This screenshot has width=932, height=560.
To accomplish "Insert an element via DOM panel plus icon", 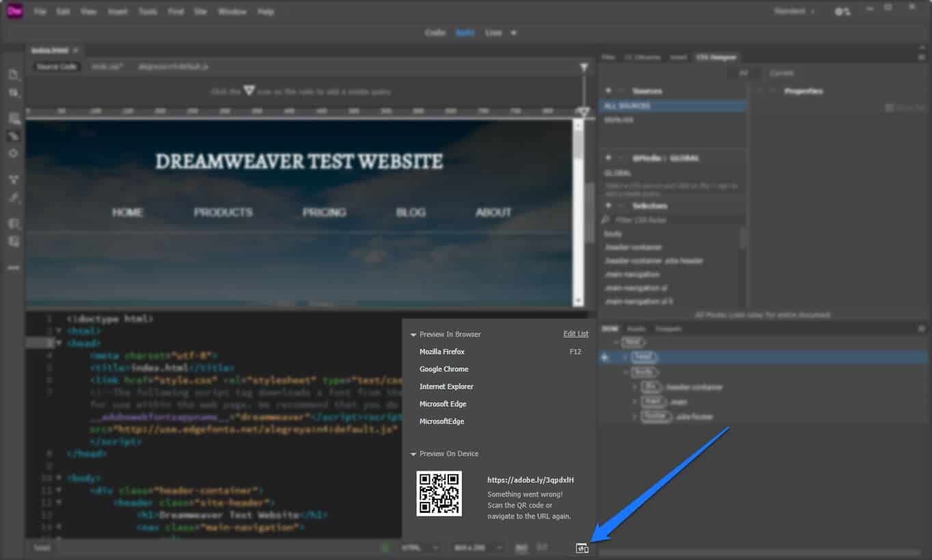I will (604, 356).
